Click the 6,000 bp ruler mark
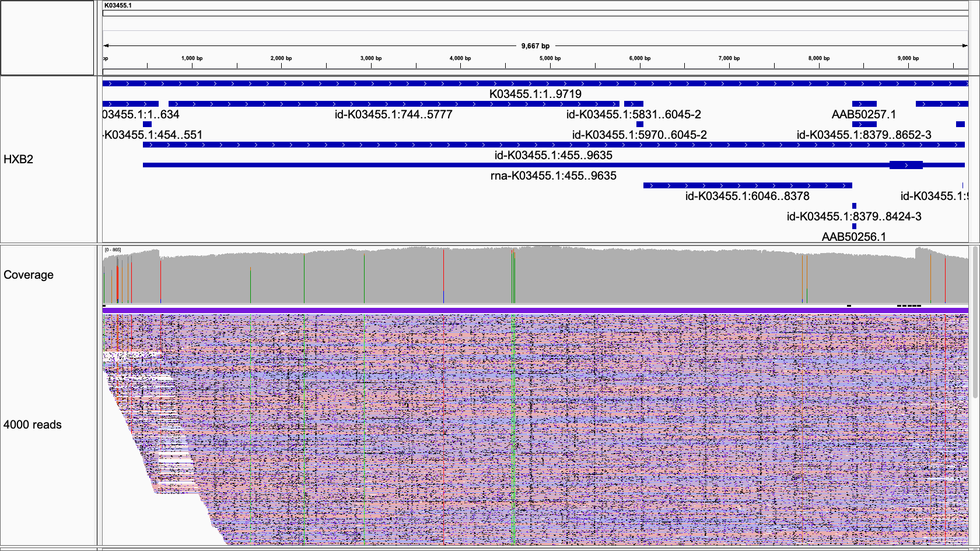Image resolution: width=980 pixels, height=551 pixels. point(640,58)
